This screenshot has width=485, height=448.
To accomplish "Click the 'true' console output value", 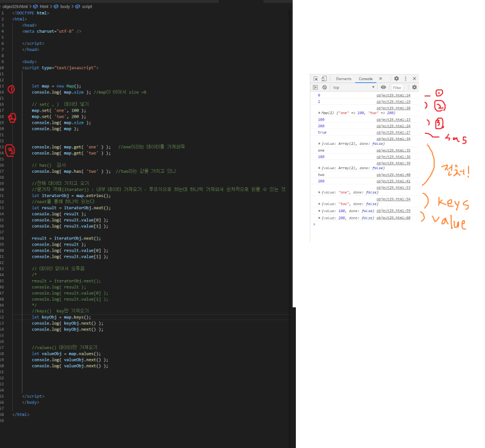I will pos(322,132).
